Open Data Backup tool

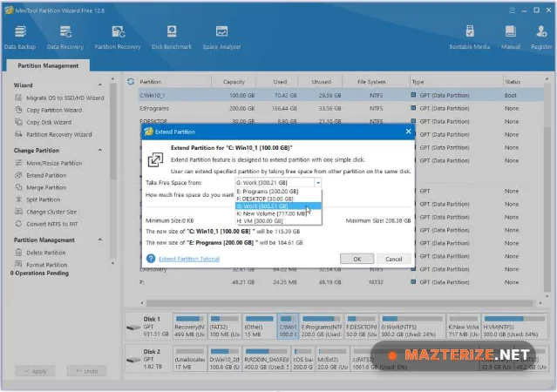20,37
